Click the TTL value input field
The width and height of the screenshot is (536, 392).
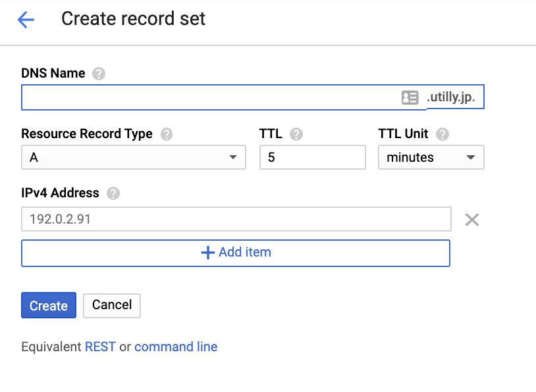[312, 158]
